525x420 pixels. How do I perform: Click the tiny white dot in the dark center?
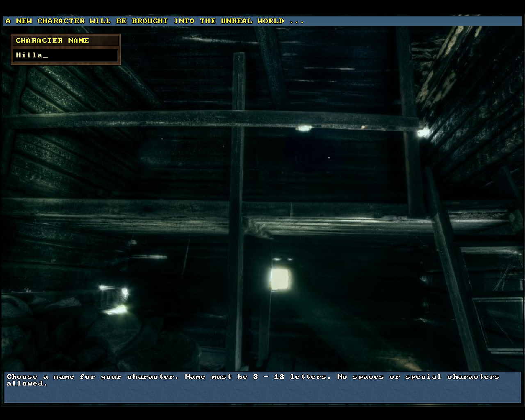329,157
